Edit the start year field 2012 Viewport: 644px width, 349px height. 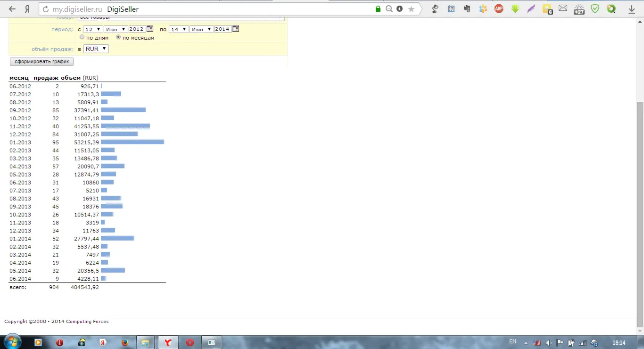point(137,29)
